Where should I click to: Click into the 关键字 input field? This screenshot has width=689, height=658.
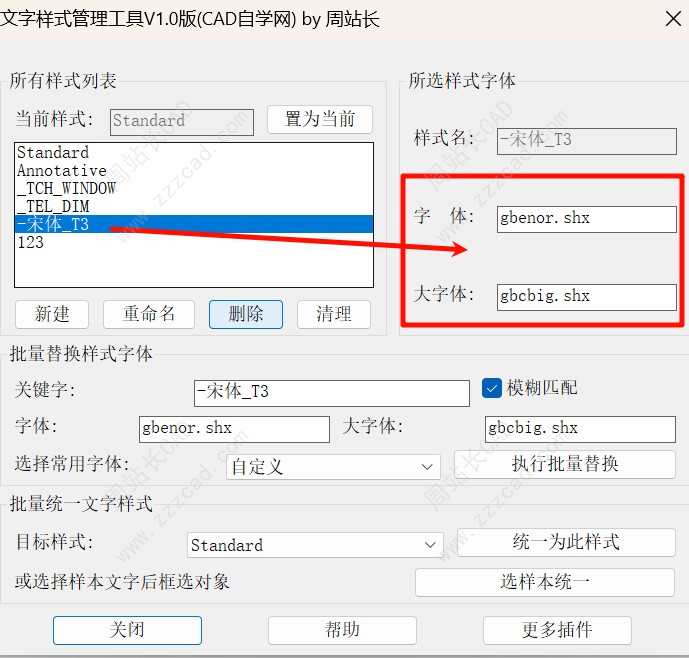(x=331, y=393)
